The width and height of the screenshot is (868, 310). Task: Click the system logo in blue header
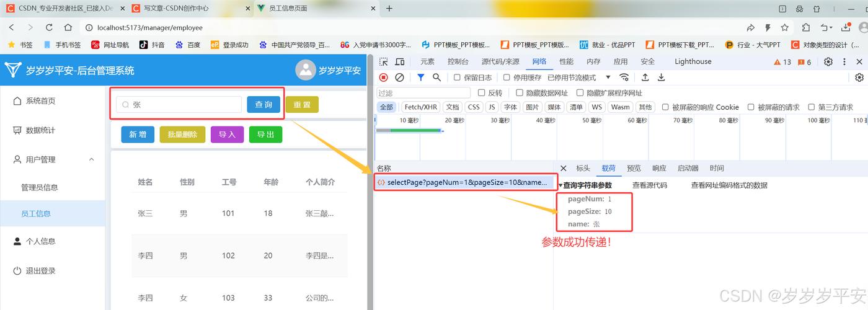point(13,69)
